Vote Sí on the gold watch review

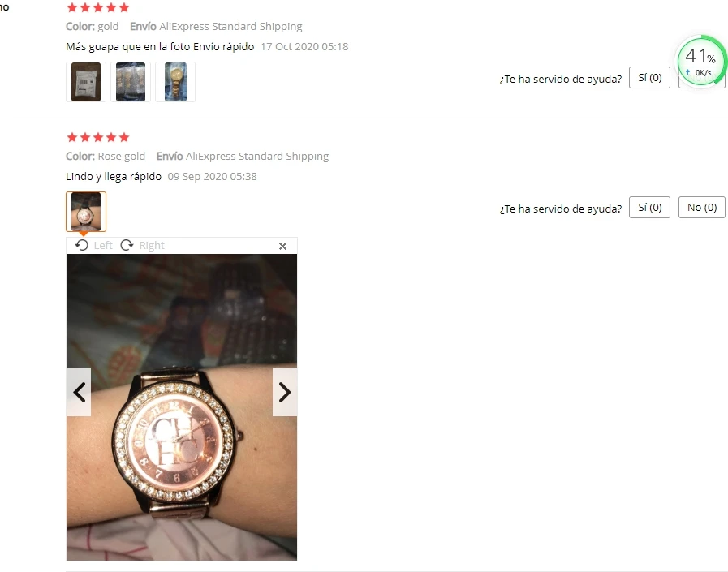point(649,78)
